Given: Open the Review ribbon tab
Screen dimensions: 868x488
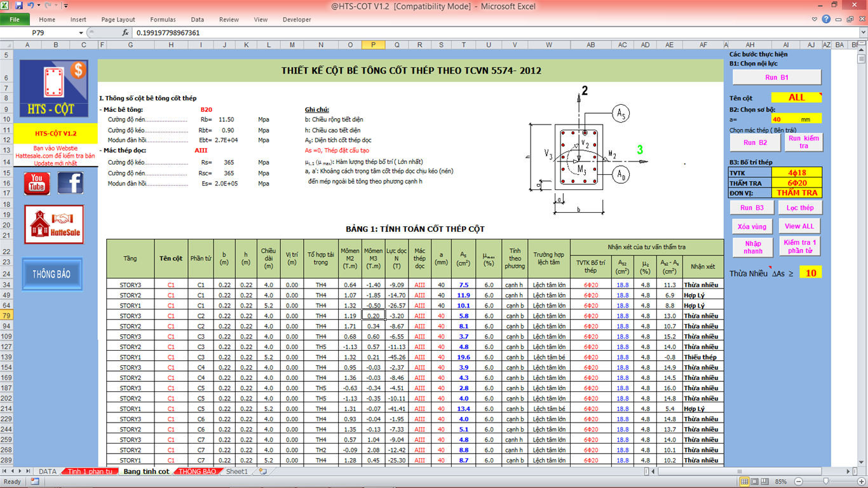Looking at the screenshot, I should coord(229,20).
